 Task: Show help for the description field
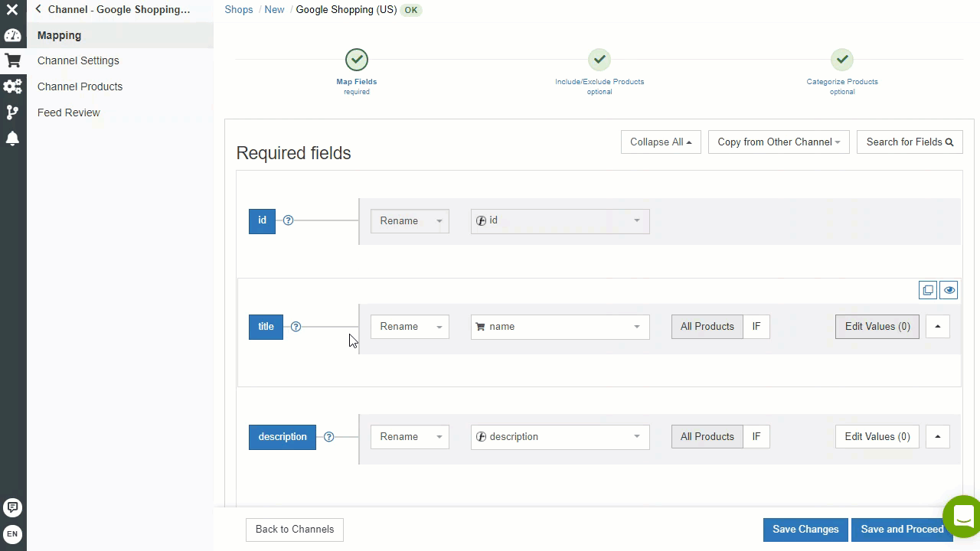point(328,437)
